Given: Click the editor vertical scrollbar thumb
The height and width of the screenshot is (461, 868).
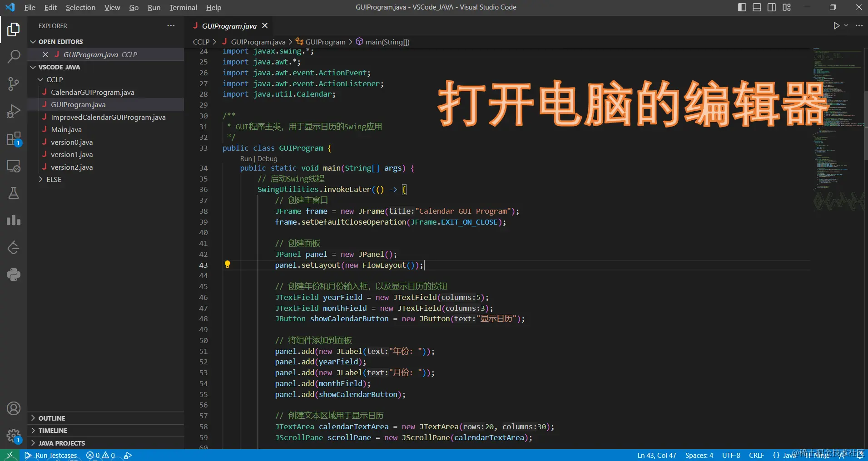Looking at the screenshot, I should point(866,125).
